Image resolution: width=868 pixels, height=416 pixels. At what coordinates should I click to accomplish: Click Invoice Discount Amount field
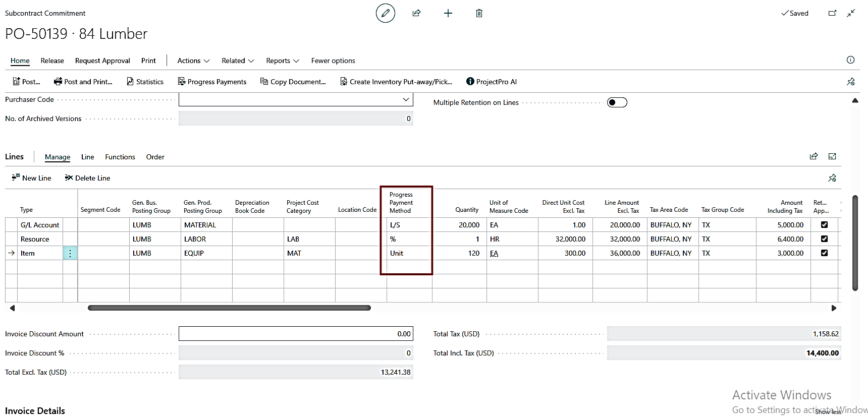296,334
